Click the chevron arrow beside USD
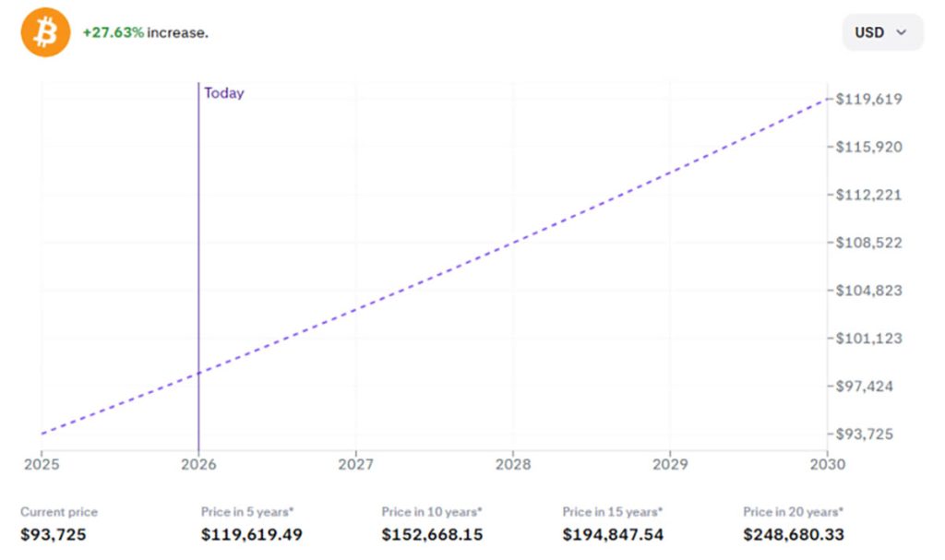 (x=902, y=32)
